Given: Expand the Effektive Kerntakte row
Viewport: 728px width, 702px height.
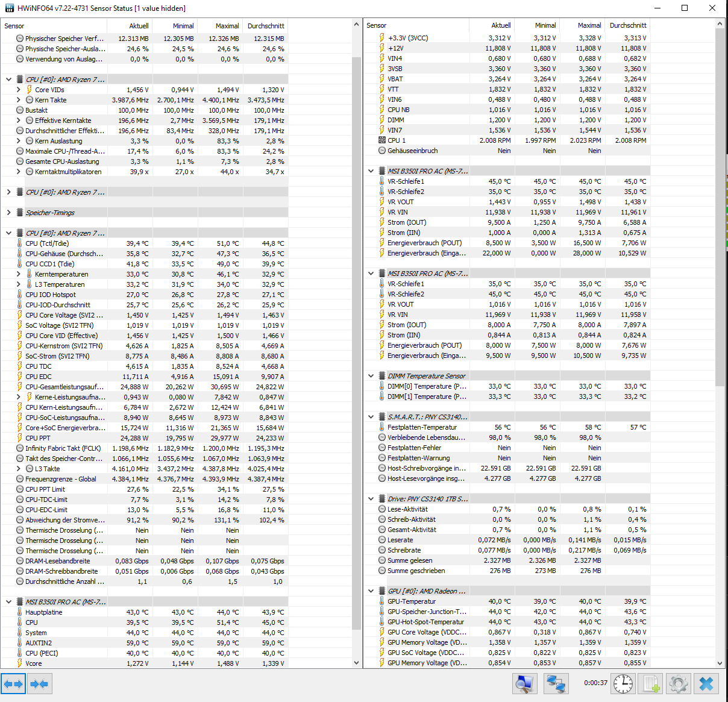Looking at the screenshot, I should (18, 121).
